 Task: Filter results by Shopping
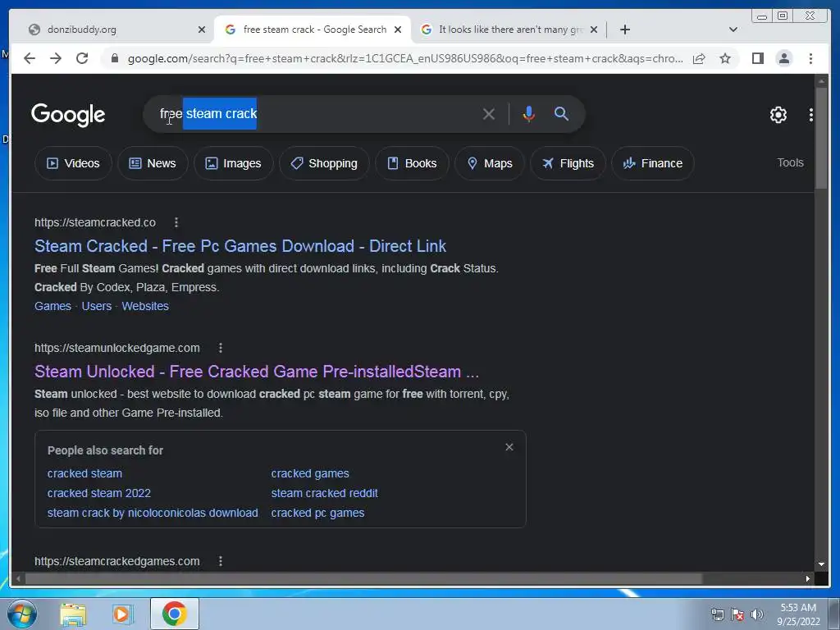click(x=324, y=163)
